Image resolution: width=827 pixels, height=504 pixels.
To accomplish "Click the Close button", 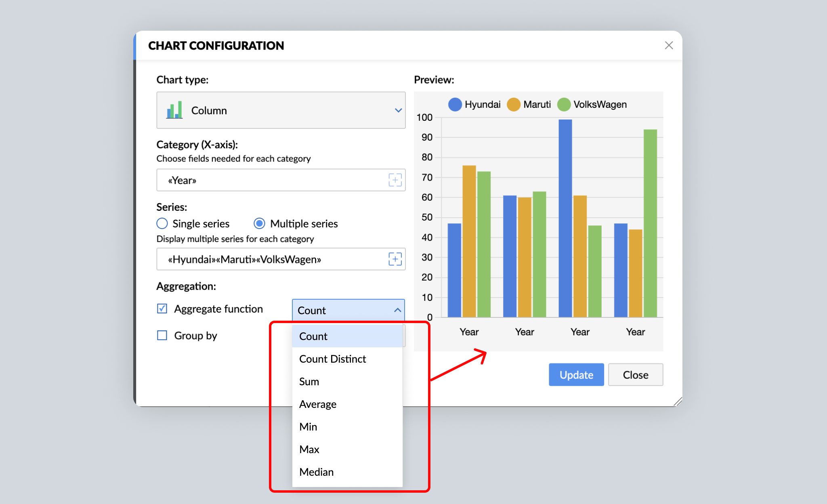I will (636, 374).
